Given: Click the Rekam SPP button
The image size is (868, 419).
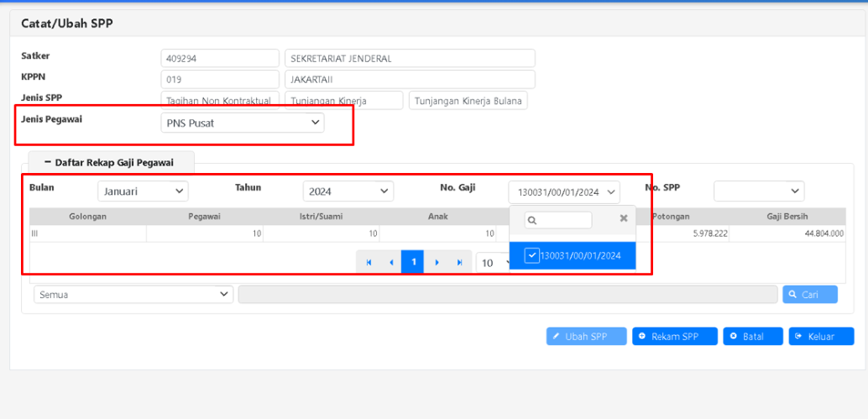Looking at the screenshot, I should click(675, 337).
